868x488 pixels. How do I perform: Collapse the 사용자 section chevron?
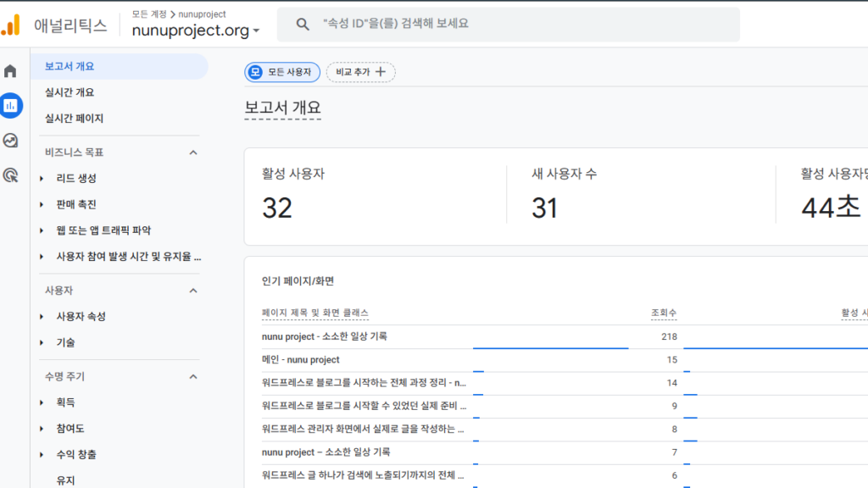(192, 291)
